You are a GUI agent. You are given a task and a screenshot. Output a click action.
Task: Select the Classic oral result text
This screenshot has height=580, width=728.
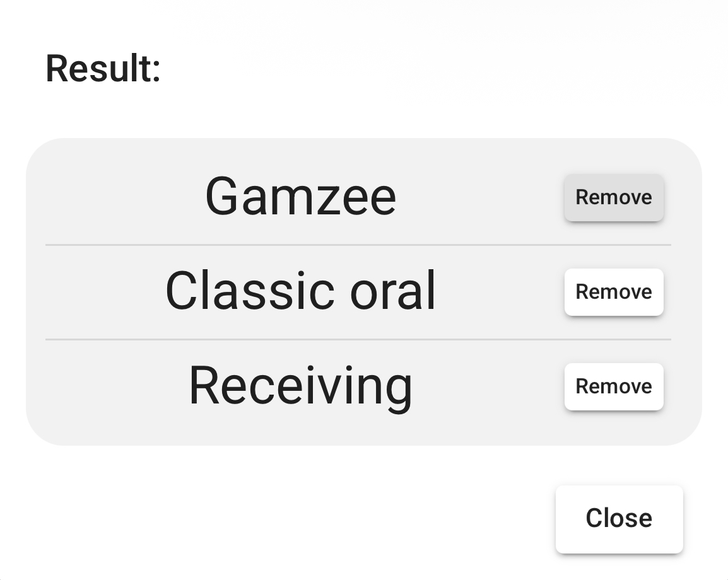tap(301, 291)
